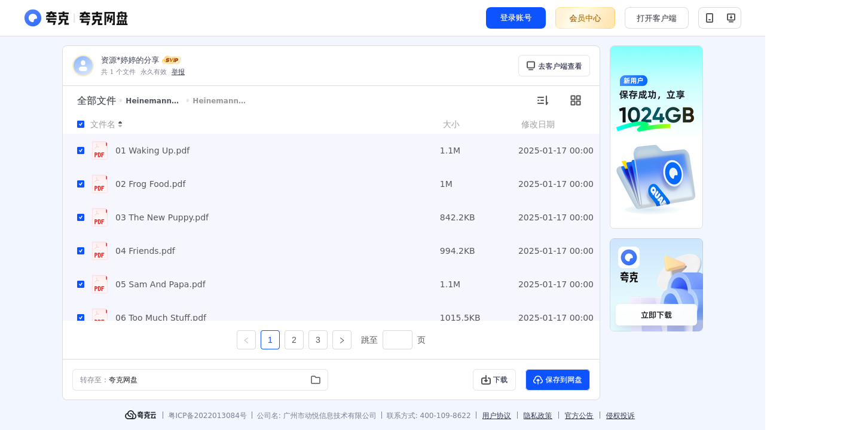Open file 03 The New Puppy.pdf
Screen dimensions: 868x430
click(x=162, y=217)
